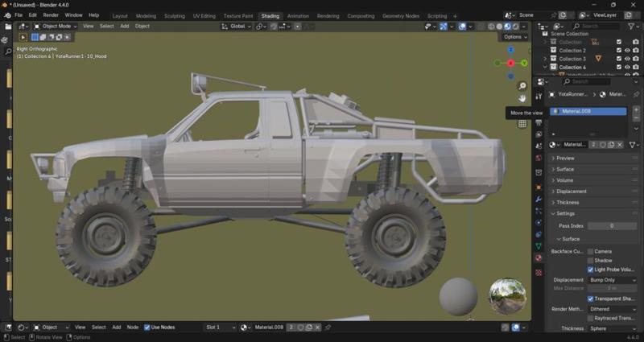Click the outliner filter funnel icon
Image resolution: width=644 pixels, height=342 pixels.
coord(631,27)
